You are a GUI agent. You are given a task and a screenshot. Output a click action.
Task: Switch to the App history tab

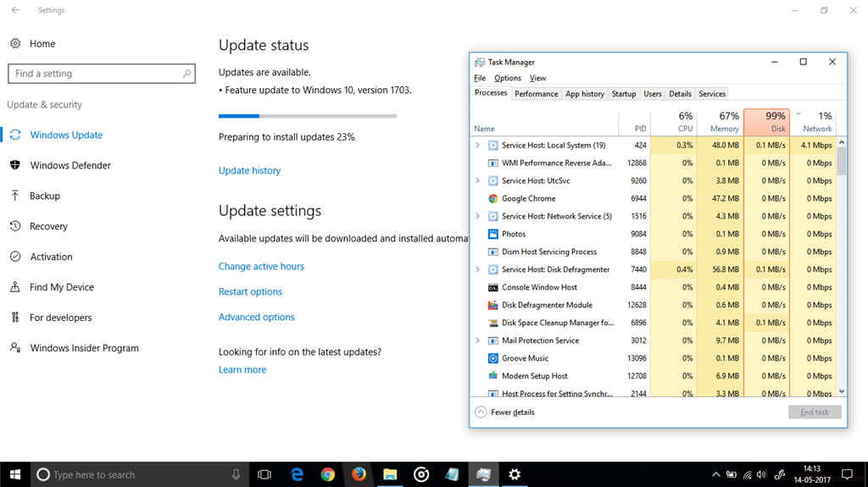click(585, 93)
